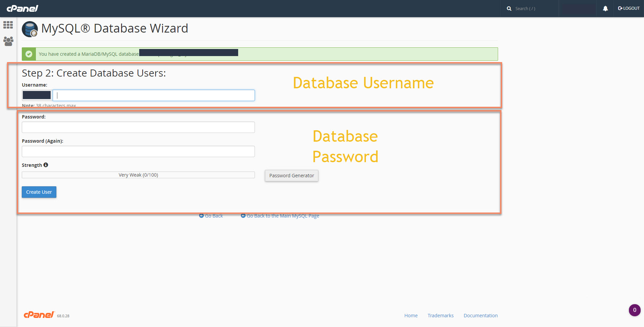The height and width of the screenshot is (327, 644).
Task: Click the cPanel footer logo
Action: tap(39, 315)
